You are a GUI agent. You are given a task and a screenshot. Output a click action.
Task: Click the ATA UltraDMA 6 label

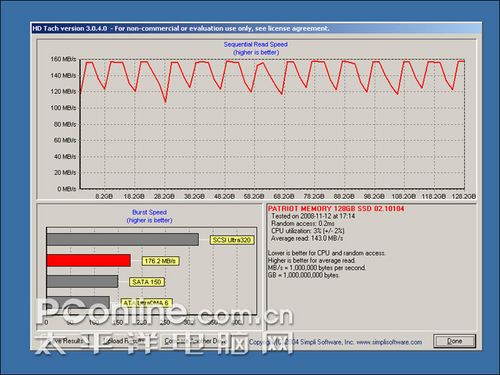146,303
